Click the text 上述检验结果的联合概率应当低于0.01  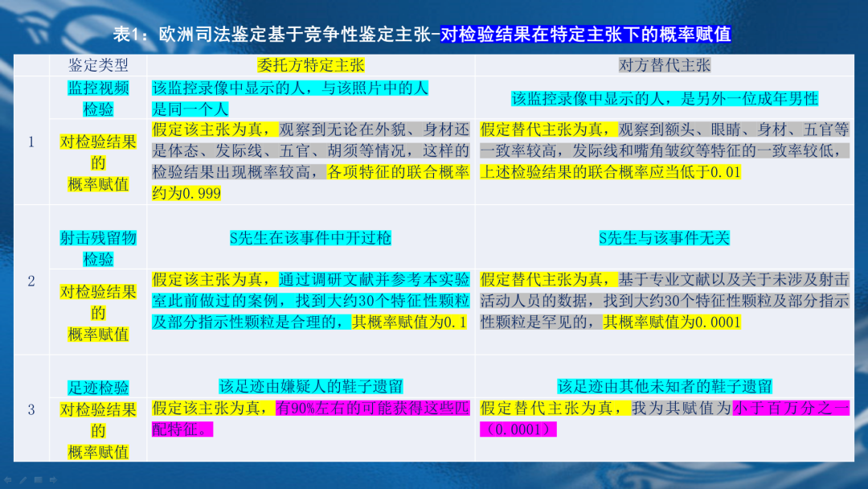[x=610, y=171]
